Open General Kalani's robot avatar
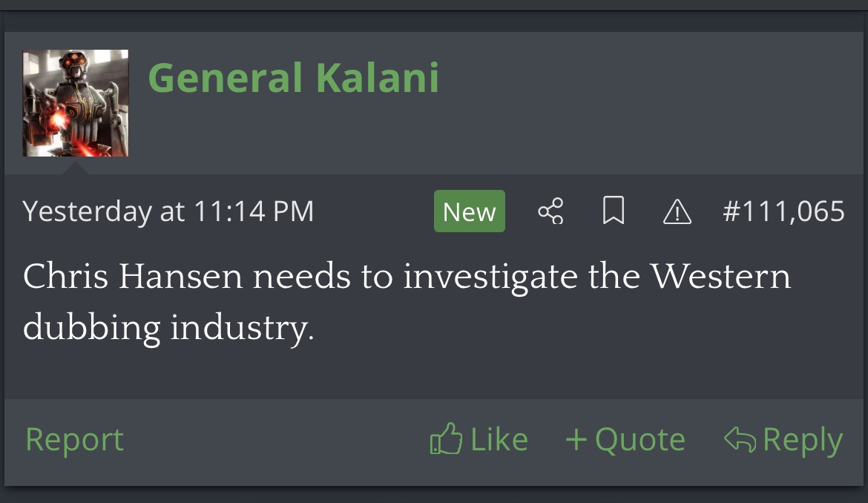868x503 pixels. 76,103
